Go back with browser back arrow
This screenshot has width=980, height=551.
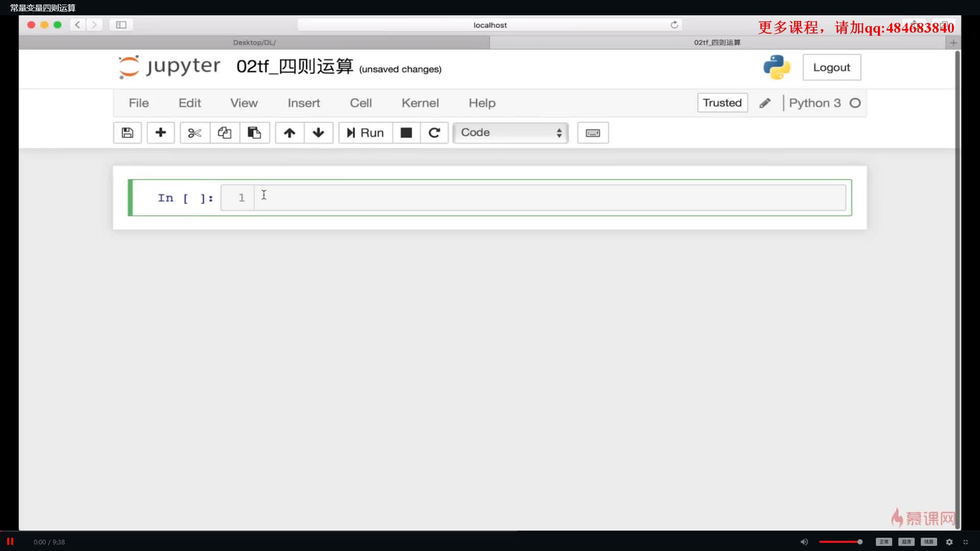78,24
